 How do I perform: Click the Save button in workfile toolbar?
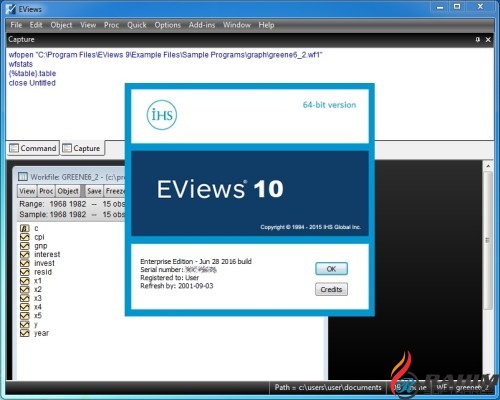point(94,191)
